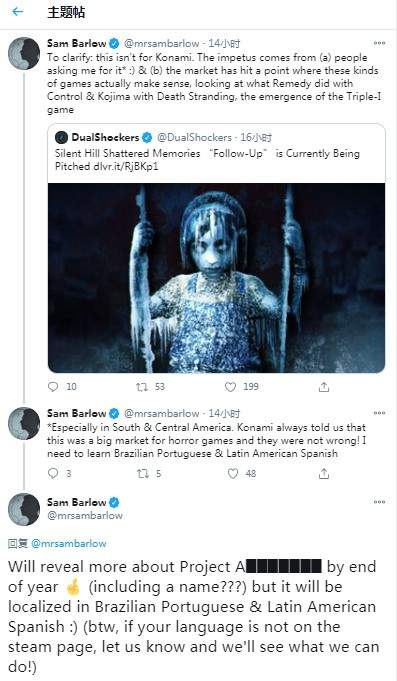Like the tweet with 48 likes
Viewport: 397px width, 681px height.
233,473
